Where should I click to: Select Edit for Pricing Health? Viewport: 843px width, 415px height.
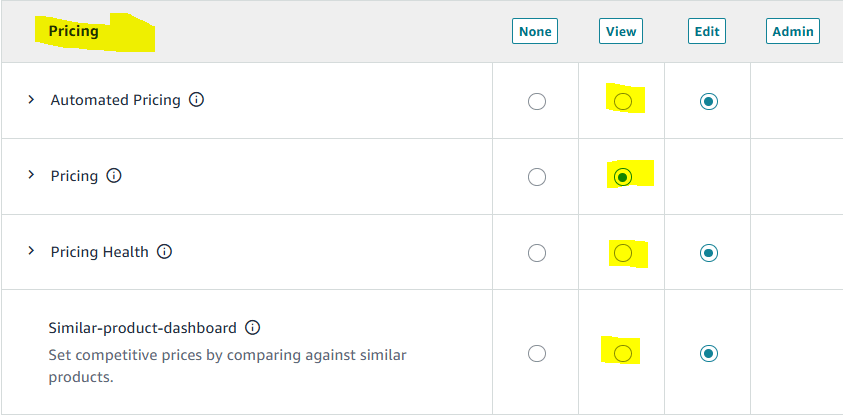point(709,253)
